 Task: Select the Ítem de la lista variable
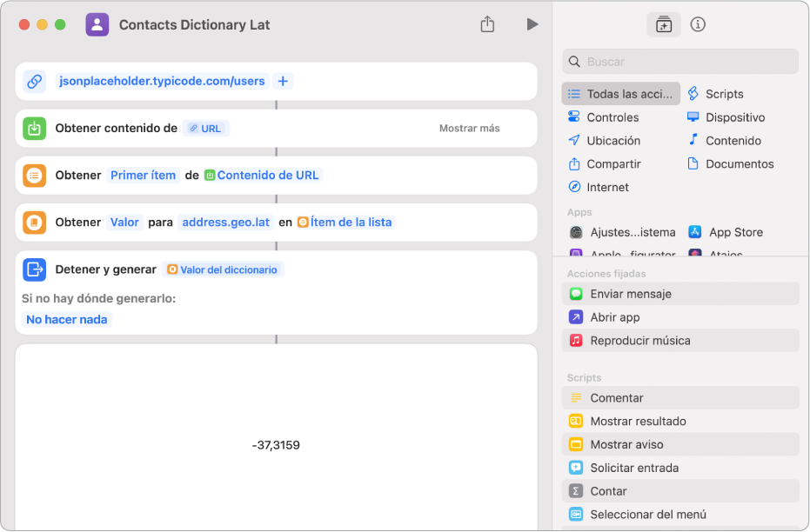pos(345,223)
